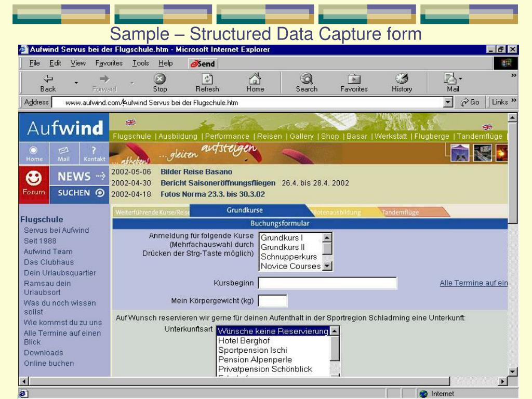The image size is (532, 399).
Task: Click the small UK flag near logo
Action: coord(130,123)
